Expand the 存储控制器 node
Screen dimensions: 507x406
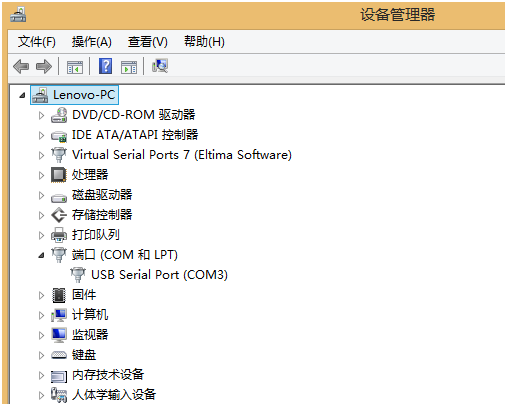point(41,215)
